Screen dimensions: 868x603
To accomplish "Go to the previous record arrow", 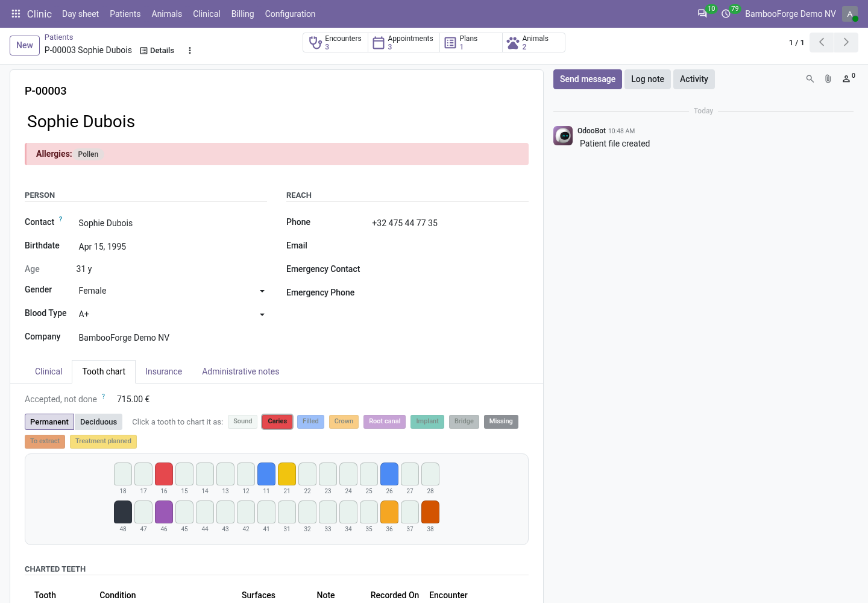I will (x=822, y=42).
